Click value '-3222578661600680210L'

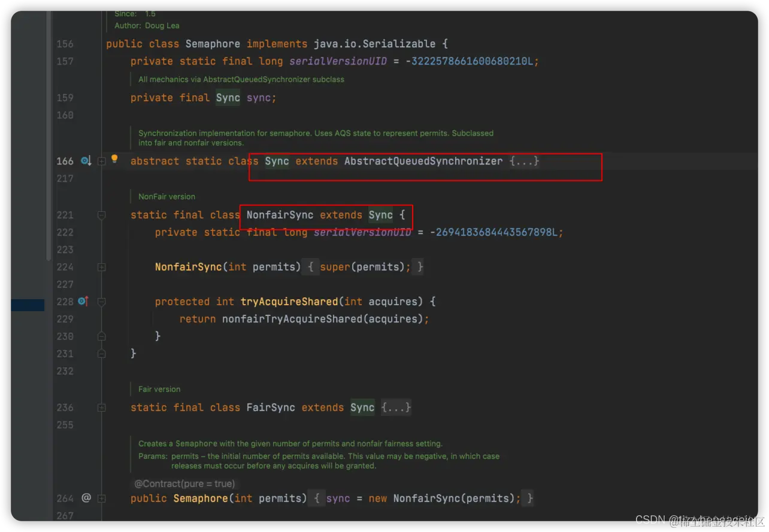point(469,61)
